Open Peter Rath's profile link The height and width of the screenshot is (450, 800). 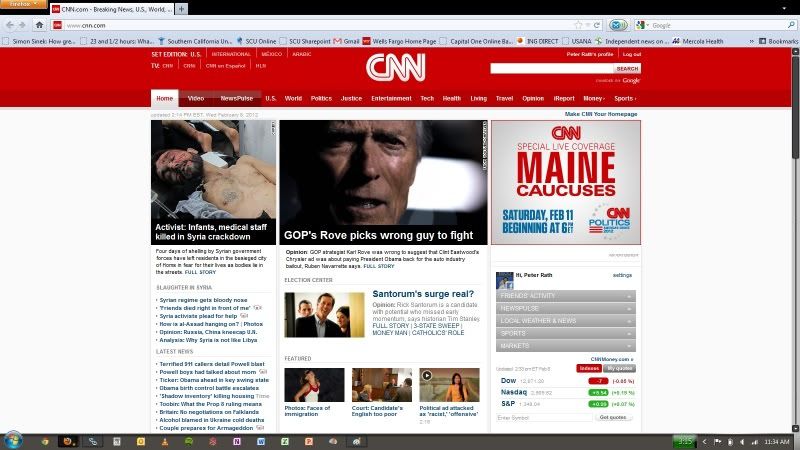(x=590, y=54)
